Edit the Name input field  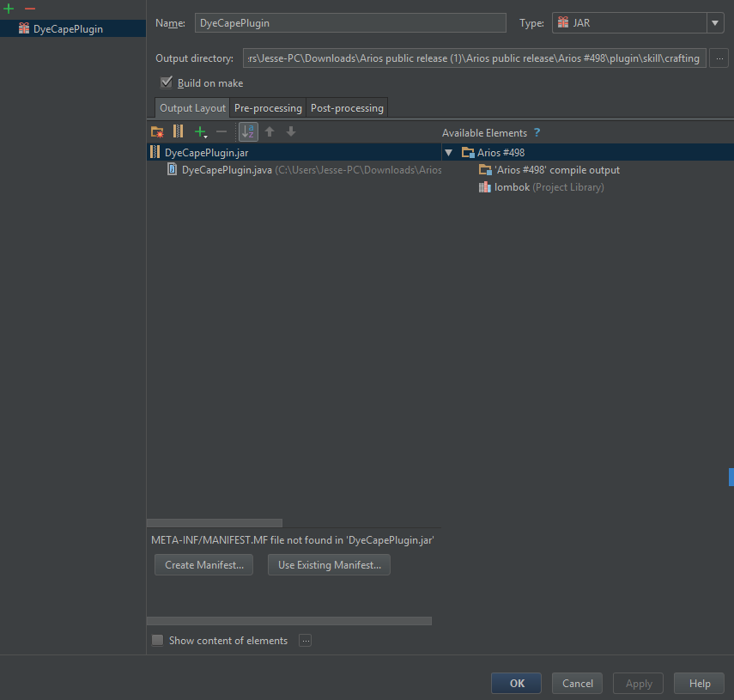tap(350, 23)
